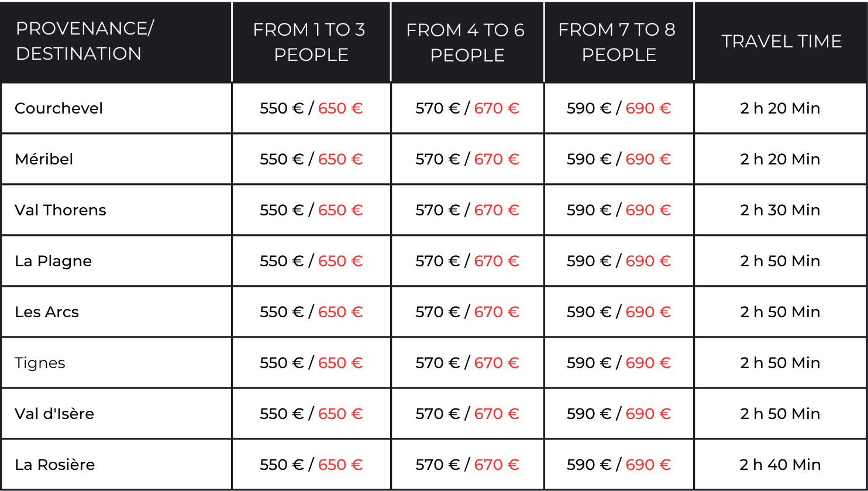
Task: Click Méribel 1 to 3 people price cell
Action: coord(311,159)
